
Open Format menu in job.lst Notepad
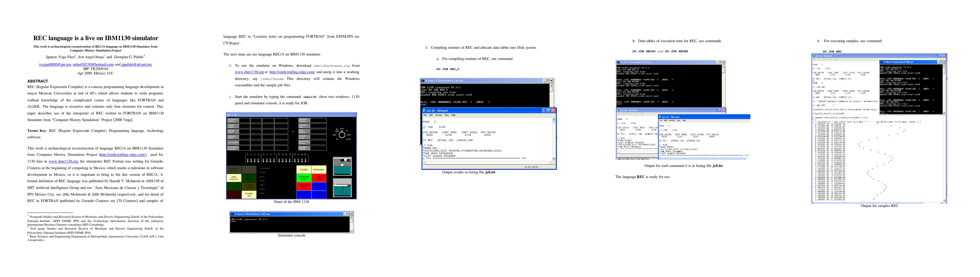point(438,115)
